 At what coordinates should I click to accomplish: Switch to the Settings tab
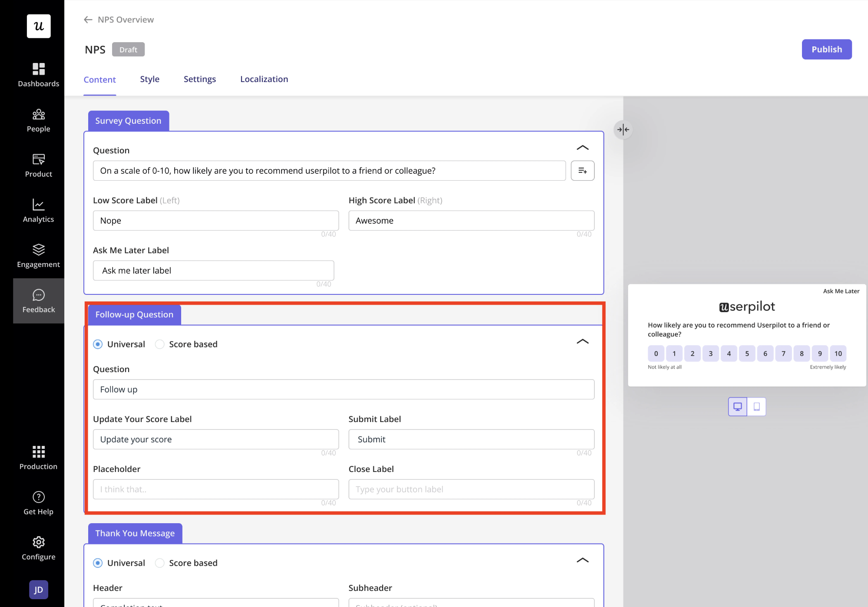(x=200, y=79)
